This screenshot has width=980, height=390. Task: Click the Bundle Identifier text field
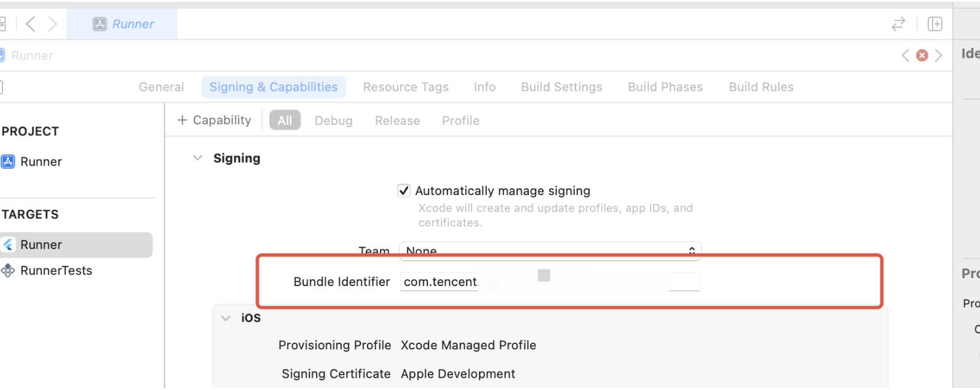550,282
